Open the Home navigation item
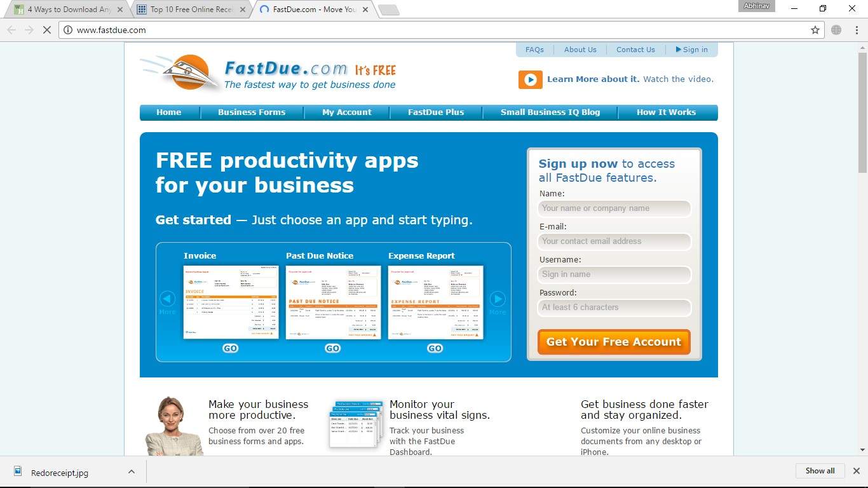 click(x=169, y=112)
